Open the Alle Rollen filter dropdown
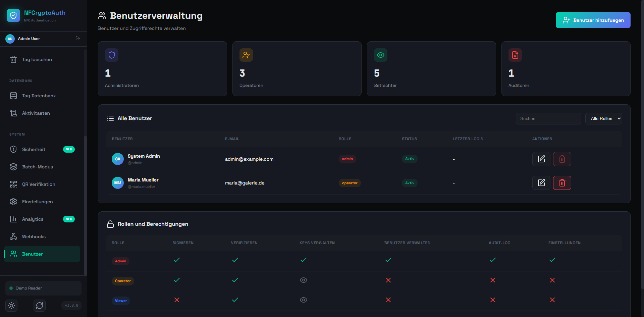 pos(603,119)
